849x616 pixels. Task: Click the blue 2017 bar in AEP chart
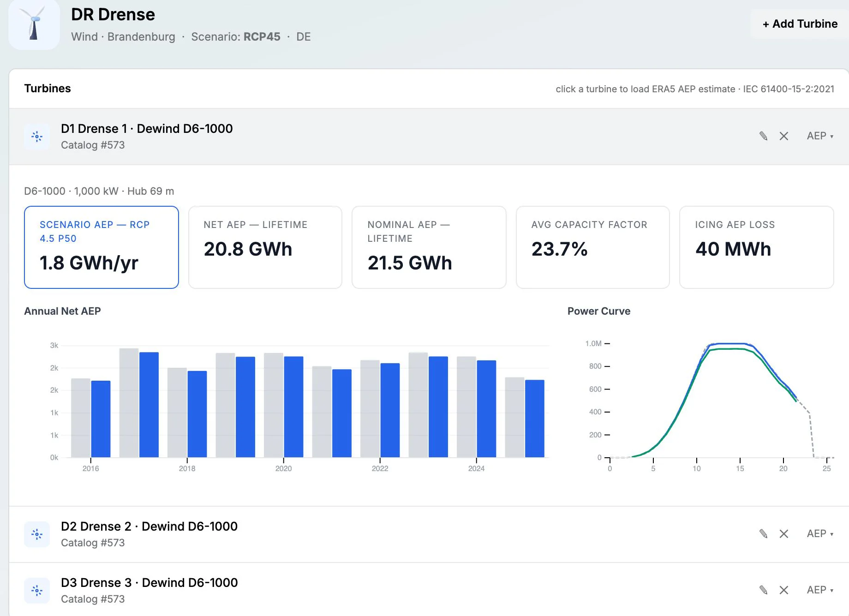149,405
